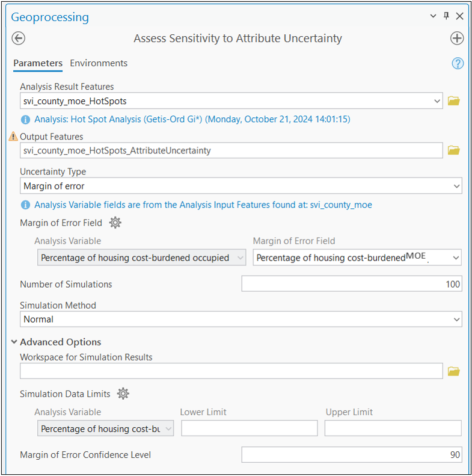Screen dimensions: 472x476
Task: Add tool to model with plus icon
Action: pos(457,39)
